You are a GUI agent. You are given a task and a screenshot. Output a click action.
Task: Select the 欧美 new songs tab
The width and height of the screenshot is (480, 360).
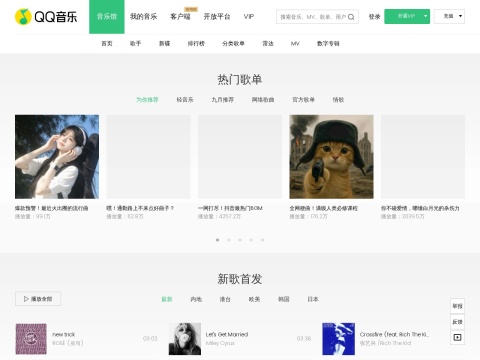click(254, 299)
